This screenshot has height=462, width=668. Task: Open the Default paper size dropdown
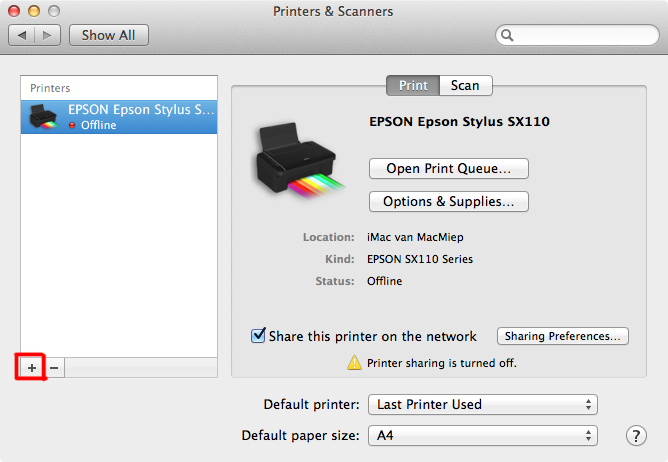(x=483, y=436)
